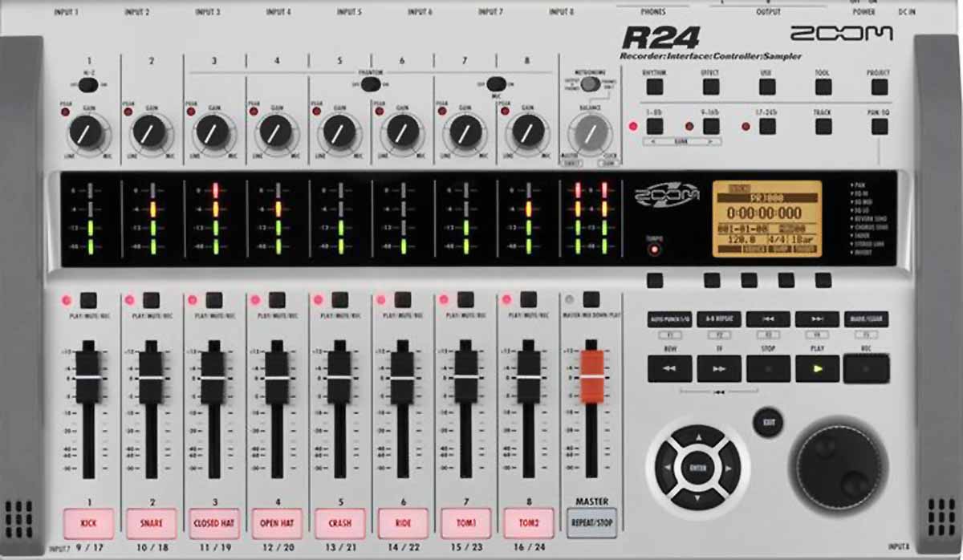
Task: Jump to next marker button
Action: [x=817, y=319]
